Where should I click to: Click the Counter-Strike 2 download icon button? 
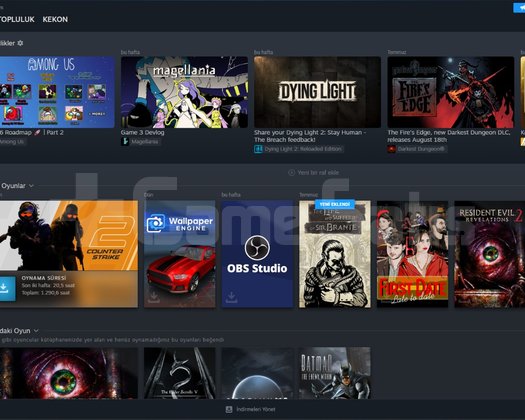point(6,288)
